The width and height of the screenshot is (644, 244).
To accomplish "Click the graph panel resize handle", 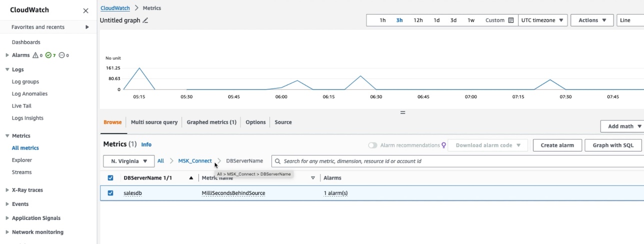I will (x=402, y=112).
